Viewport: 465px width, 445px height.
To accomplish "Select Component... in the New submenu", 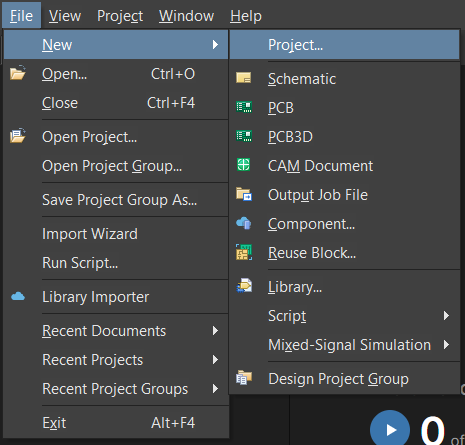I will click(x=344, y=224).
